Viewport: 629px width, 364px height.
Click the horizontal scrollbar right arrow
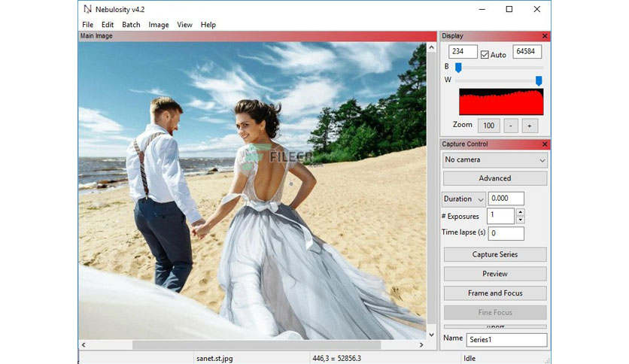(421, 344)
